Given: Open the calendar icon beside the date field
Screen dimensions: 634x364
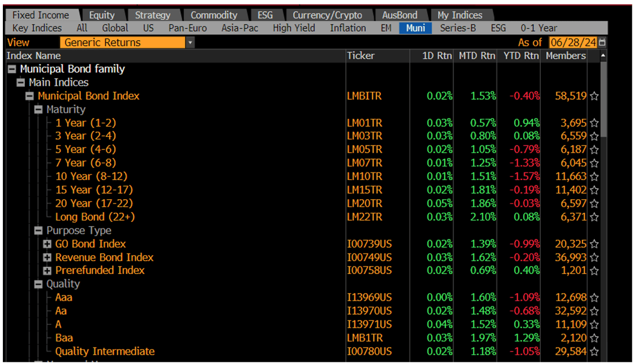Looking at the screenshot, I should point(602,42).
